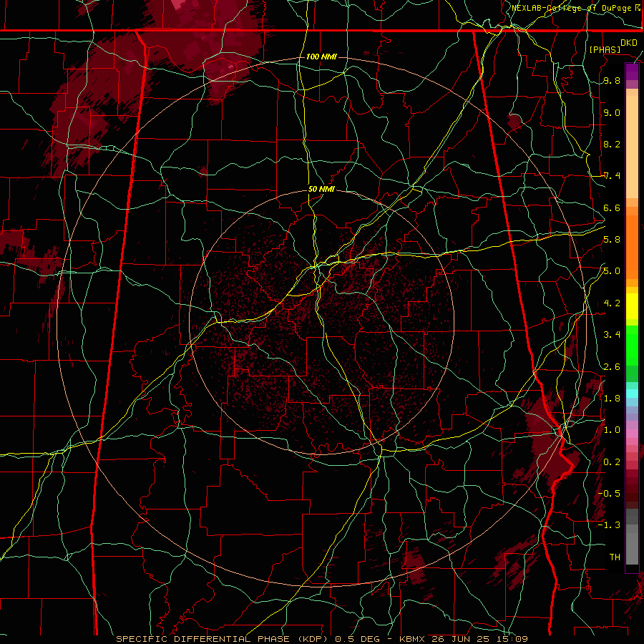Pick the yellow segment of the color bar

point(632,306)
